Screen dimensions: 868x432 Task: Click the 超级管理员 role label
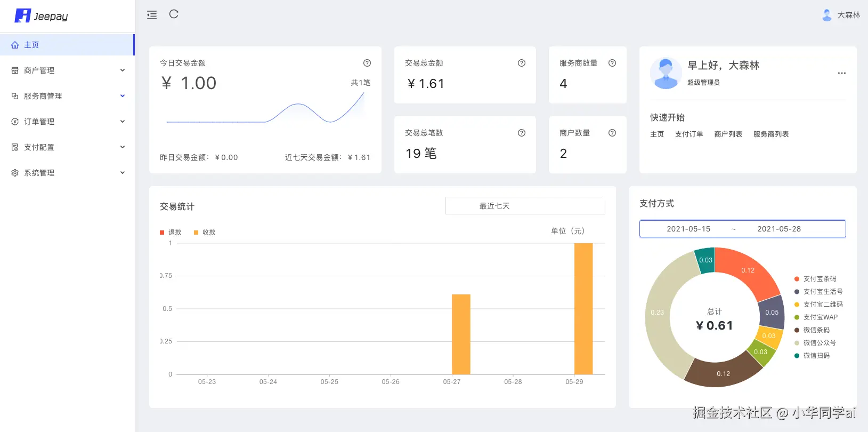coord(703,83)
